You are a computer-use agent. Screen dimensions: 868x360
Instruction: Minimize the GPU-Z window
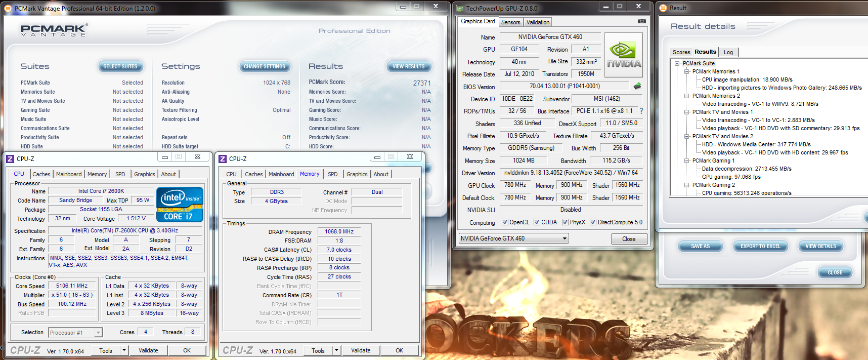click(605, 7)
